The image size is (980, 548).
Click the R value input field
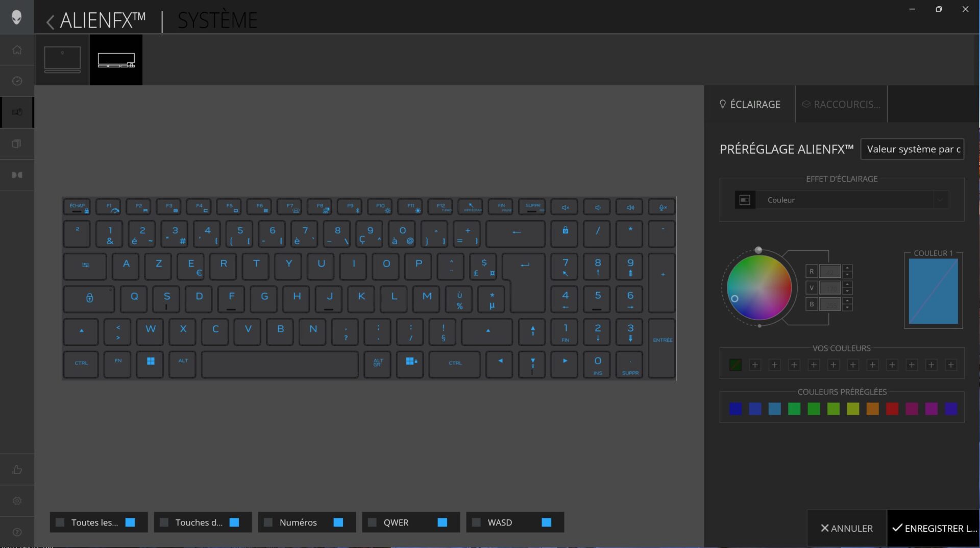coord(830,271)
